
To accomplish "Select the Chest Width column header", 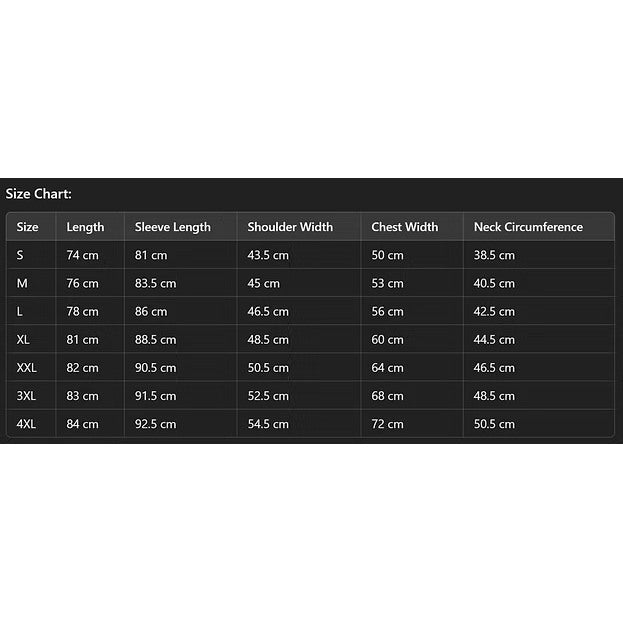I will (404, 227).
